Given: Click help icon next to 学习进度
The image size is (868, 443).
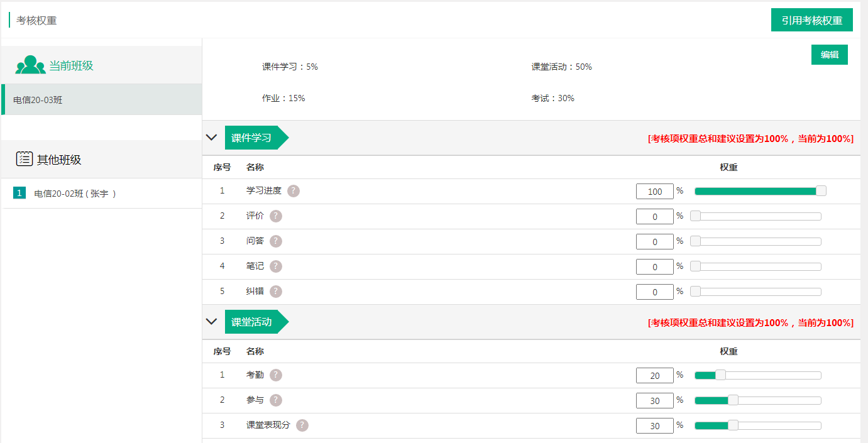Looking at the screenshot, I should [294, 191].
